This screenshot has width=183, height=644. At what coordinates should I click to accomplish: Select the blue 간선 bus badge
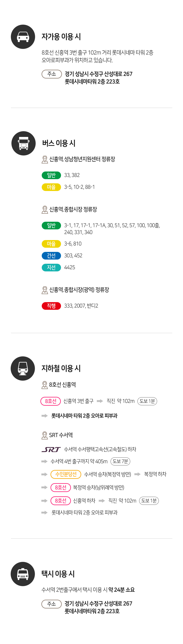(x=51, y=256)
